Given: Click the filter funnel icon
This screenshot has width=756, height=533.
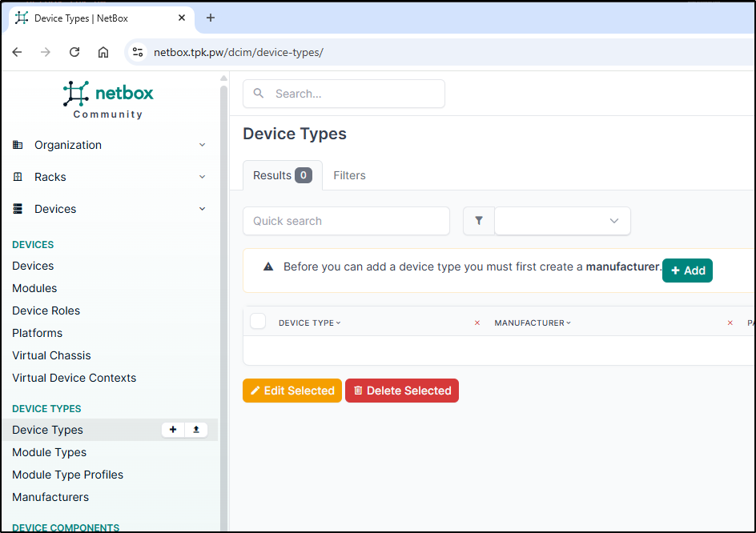Looking at the screenshot, I should point(479,221).
